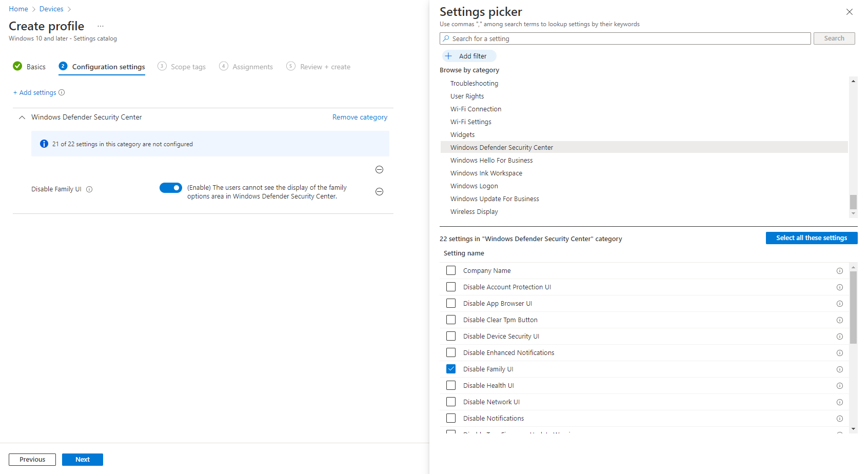Image resolution: width=868 pixels, height=474 pixels.
Task: Close the Settings picker panel
Action: [850, 12]
